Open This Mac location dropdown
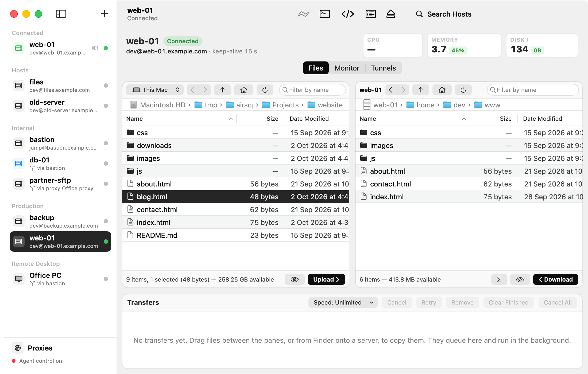588x374 pixels. coord(155,90)
